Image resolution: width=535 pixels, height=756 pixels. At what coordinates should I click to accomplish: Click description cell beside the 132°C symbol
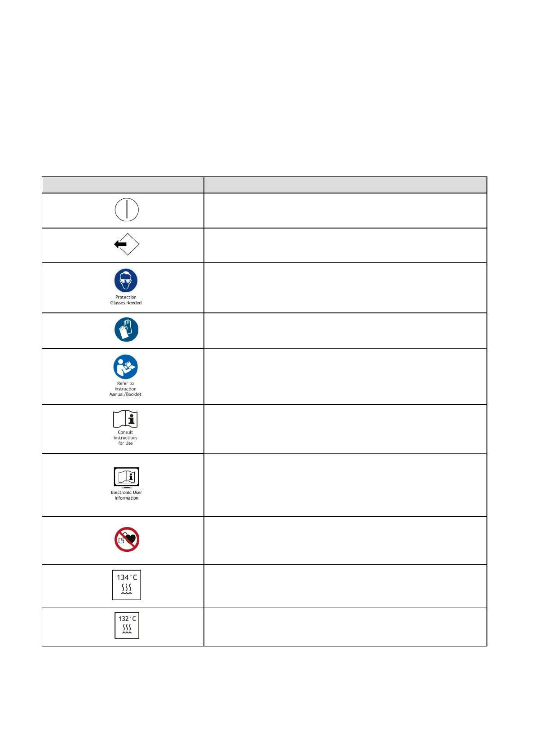(x=345, y=626)
